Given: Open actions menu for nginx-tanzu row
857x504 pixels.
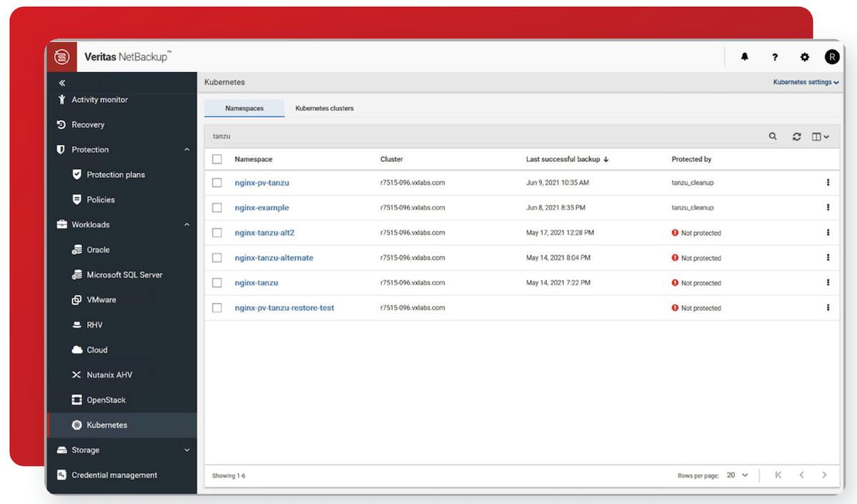Looking at the screenshot, I should [x=828, y=283].
